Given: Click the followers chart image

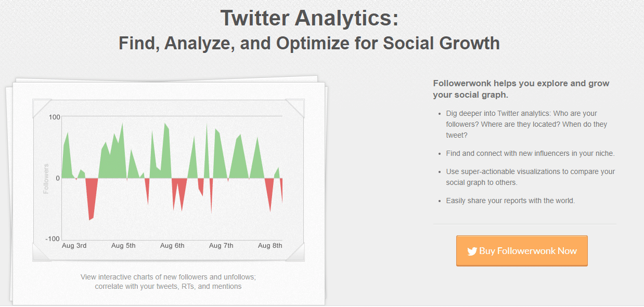Looking at the screenshot, I should coord(169,180).
